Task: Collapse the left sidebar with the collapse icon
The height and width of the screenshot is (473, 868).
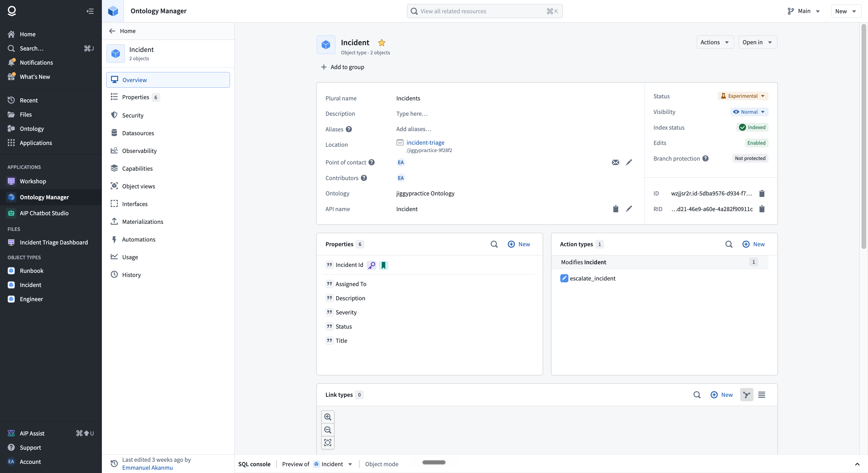Action: point(90,11)
